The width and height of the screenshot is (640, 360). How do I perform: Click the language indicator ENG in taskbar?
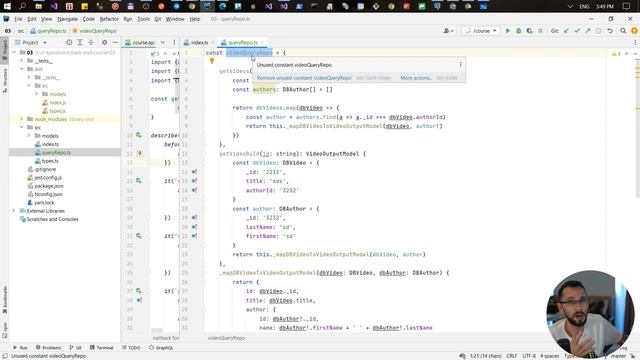pos(584,7)
